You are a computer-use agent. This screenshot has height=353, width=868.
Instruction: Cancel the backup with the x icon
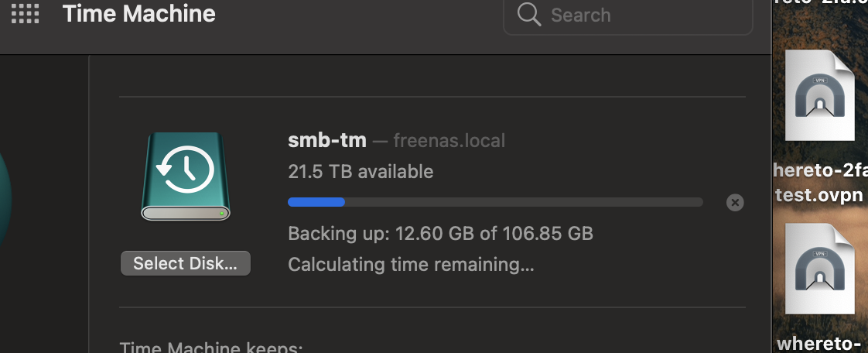click(x=735, y=202)
